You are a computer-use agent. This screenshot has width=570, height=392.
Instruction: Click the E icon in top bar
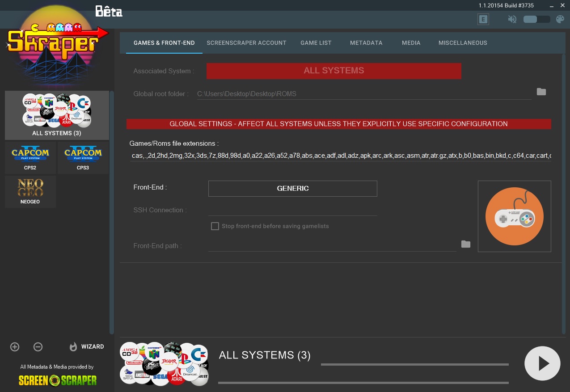483,19
